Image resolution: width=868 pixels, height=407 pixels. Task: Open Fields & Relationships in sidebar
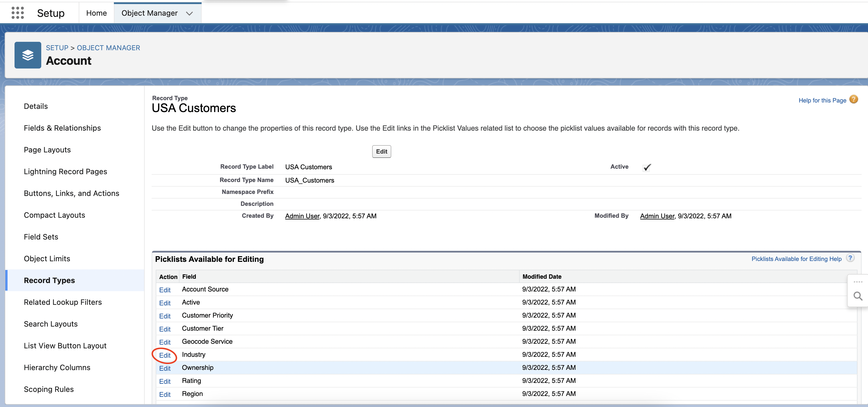tap(62, 128)
